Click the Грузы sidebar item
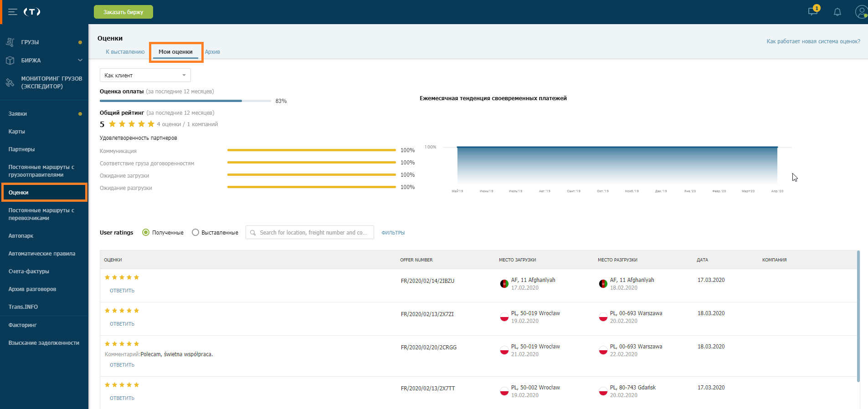 pos(44,42)
